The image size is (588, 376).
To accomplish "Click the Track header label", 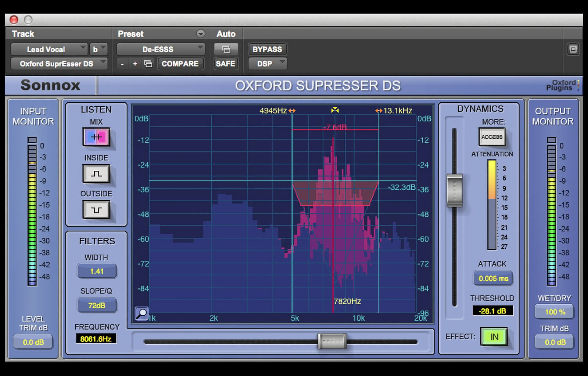I will 23,34.
